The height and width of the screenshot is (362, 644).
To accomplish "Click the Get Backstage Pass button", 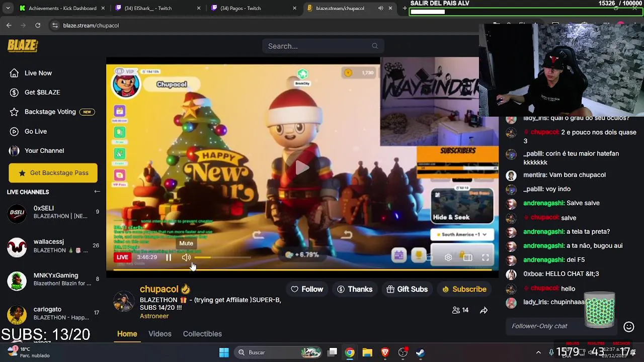I will point(53,172).
